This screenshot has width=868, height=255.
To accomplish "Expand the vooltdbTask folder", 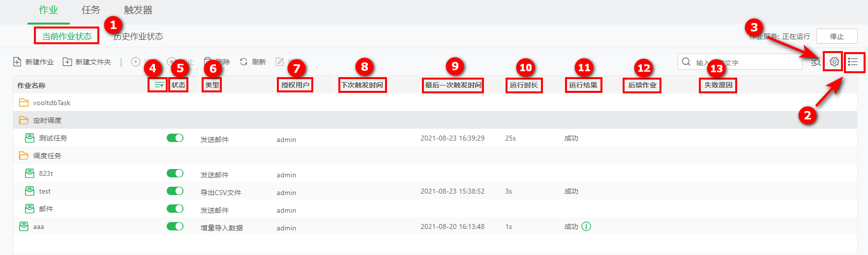I will pyautogui.click(x=24, y=103).
